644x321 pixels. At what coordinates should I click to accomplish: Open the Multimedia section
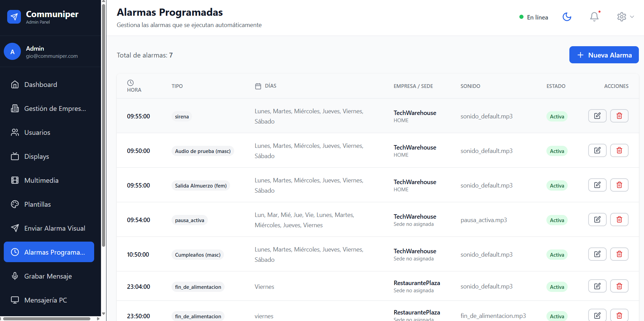click(41, 180)
